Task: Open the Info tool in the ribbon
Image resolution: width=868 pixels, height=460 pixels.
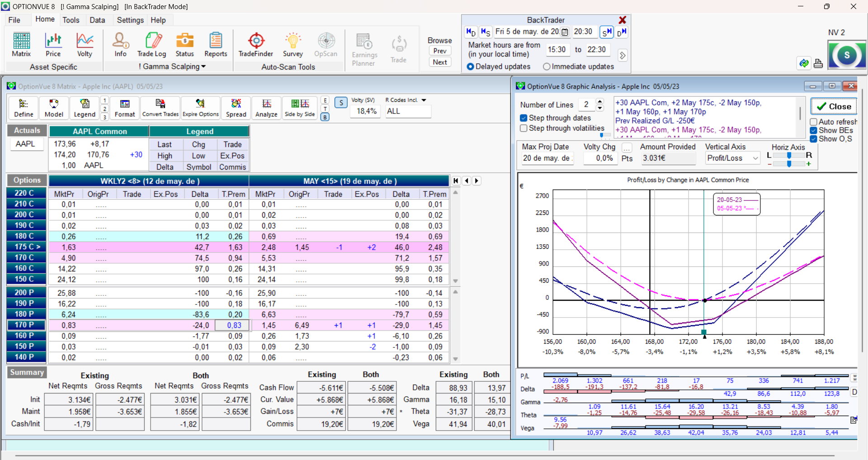Action: pyautogui.click(x=120, y=45)
